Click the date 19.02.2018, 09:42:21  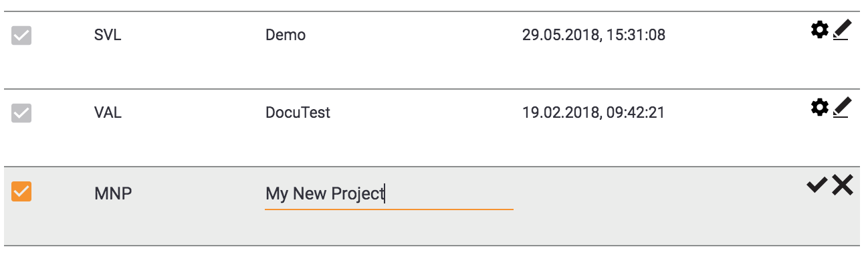[593, 112]
